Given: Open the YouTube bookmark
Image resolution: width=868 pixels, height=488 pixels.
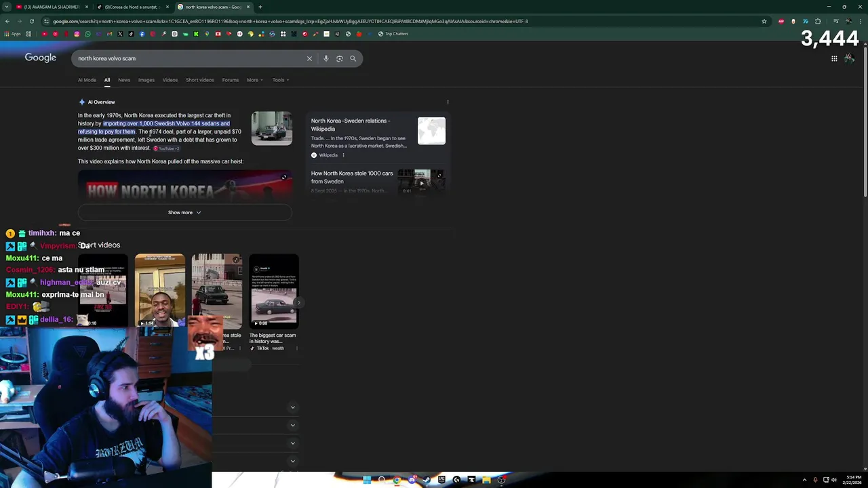Looking at the screenshot, I should 44,34.
